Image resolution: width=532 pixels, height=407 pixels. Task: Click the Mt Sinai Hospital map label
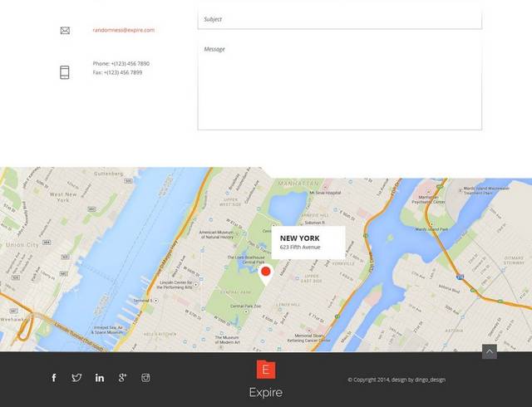tap(325, 193)
